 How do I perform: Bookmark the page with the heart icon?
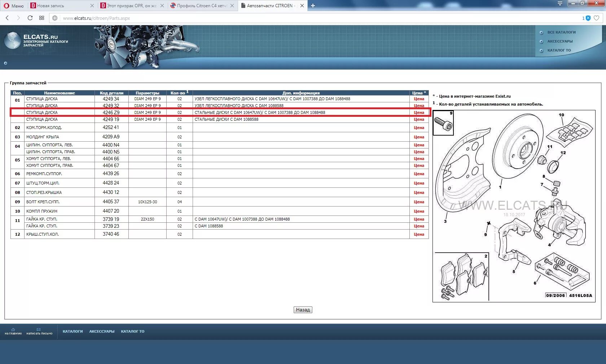click(597, 18)
